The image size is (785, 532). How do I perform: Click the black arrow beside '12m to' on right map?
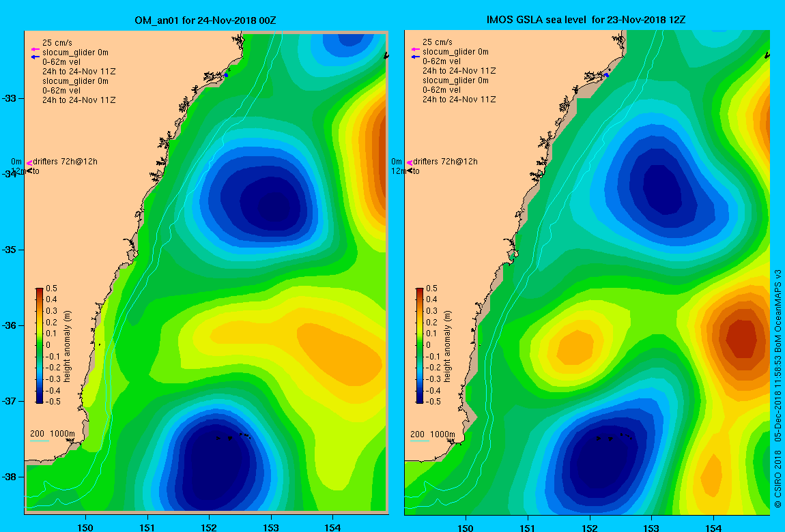point(410,171)
